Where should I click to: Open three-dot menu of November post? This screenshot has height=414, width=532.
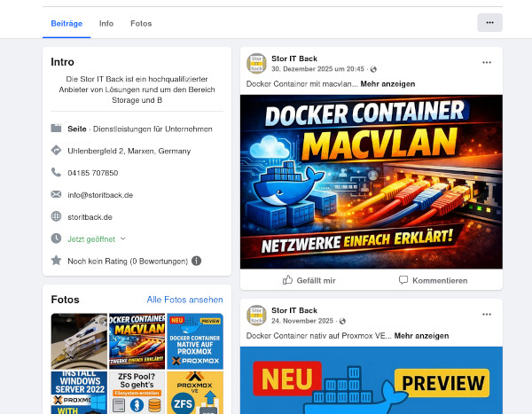click(x=487, y=314)
